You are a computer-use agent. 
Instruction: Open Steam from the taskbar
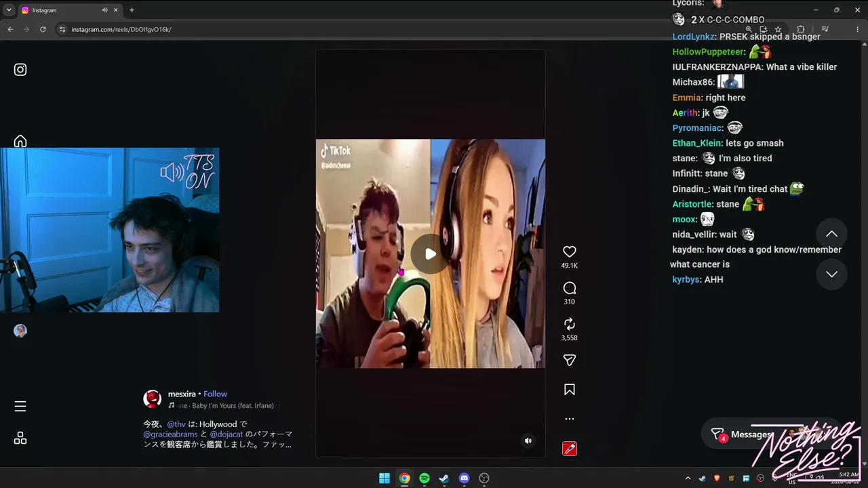pos(444,478)
